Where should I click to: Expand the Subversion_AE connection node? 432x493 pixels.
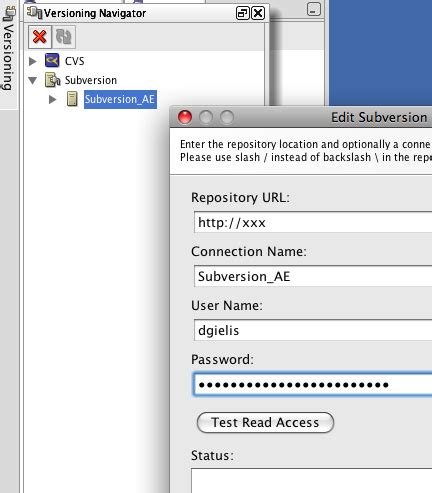point(52,99)
